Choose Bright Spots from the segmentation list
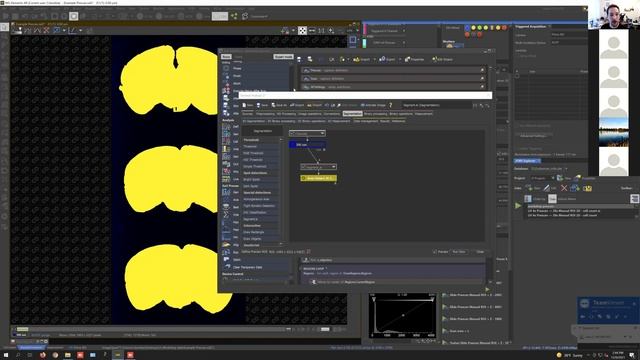The width and height of the screenshot is (640, 360). tap(251, 179)
